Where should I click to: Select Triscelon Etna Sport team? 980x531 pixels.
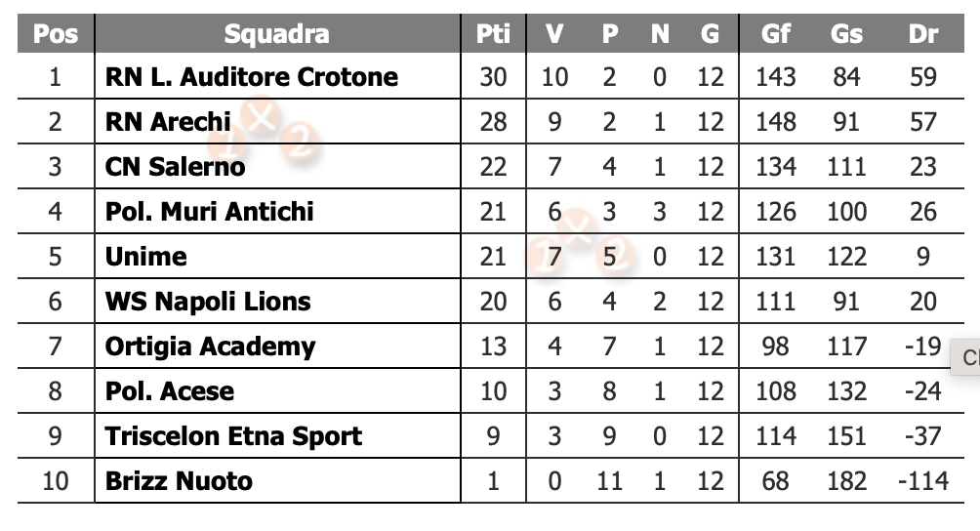pyautogui.click(x=233, y=436)
